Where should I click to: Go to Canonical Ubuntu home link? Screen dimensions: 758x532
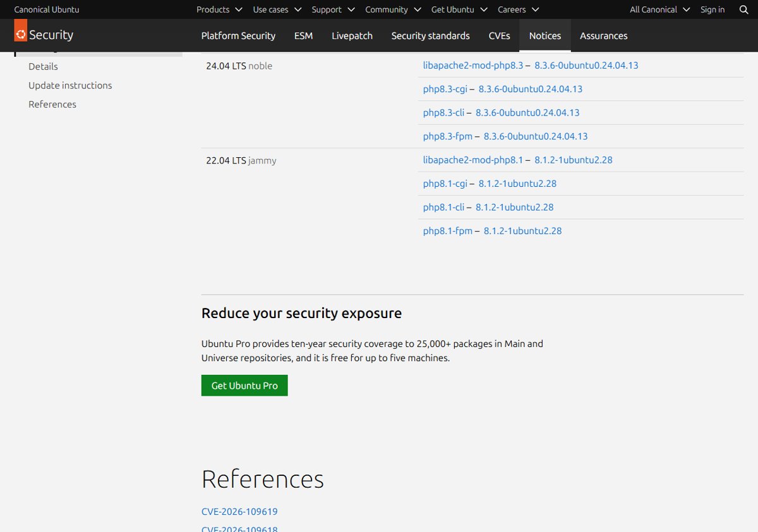point(47,9)
